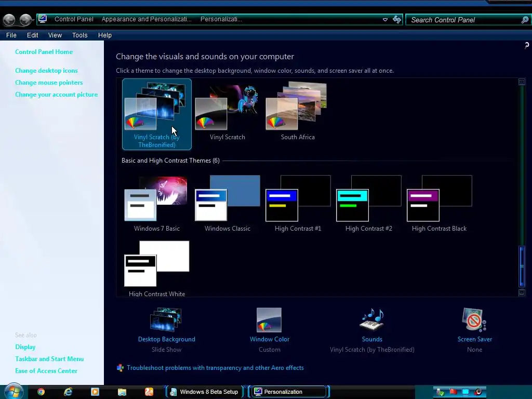Go to Control Panel Home
The height and width of the screenshot is (399, 532).
coord(44,52)
